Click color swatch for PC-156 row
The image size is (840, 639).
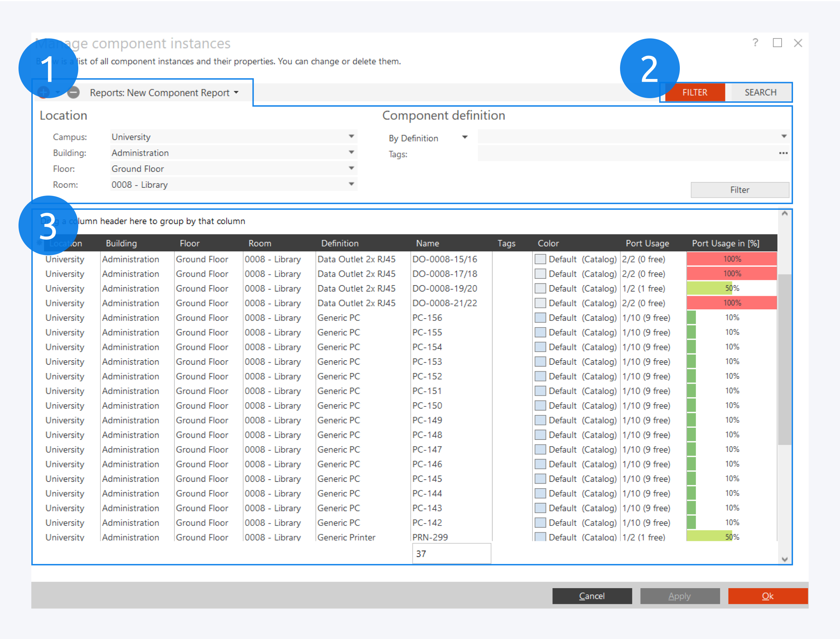click(540, 318)
